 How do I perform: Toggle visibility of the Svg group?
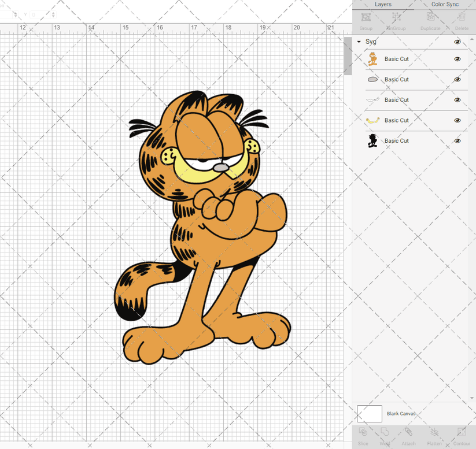[x=457, y=42]
